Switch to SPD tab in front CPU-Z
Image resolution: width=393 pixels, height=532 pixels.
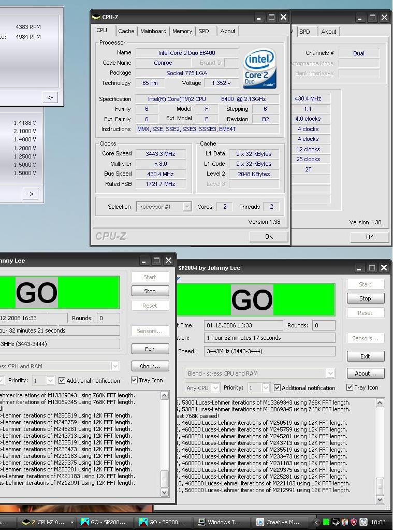pyautogui.click(x=204, y=31)
